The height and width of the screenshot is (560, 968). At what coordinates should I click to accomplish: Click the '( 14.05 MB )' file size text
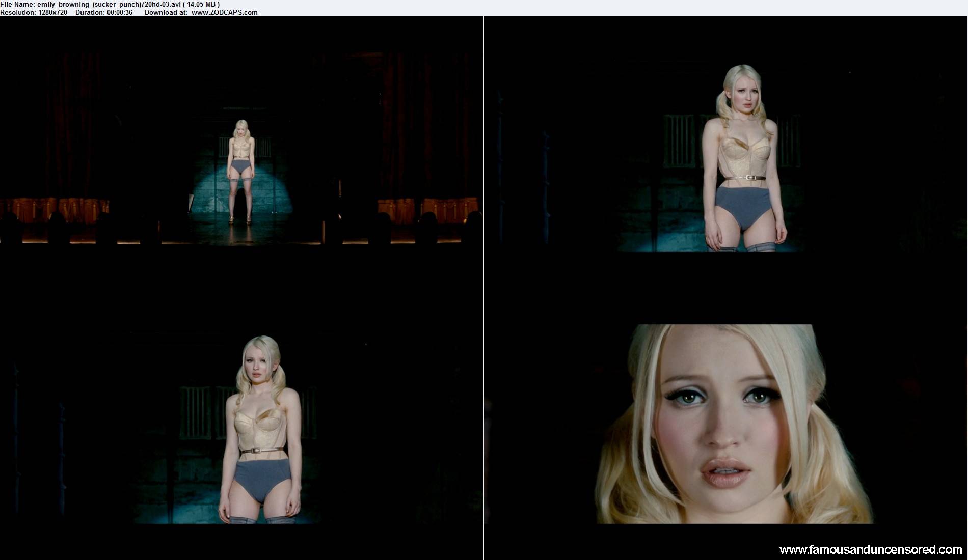tap(201, 4)
